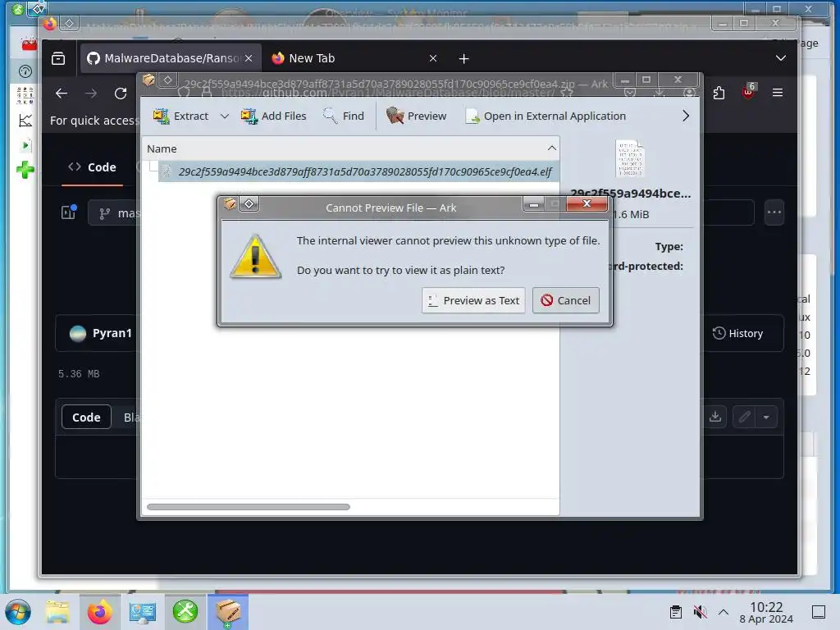Download raw file icon on GitHub
Viewport: 840px width, 630px height.
pyautogui.click(x=715, y=417)
